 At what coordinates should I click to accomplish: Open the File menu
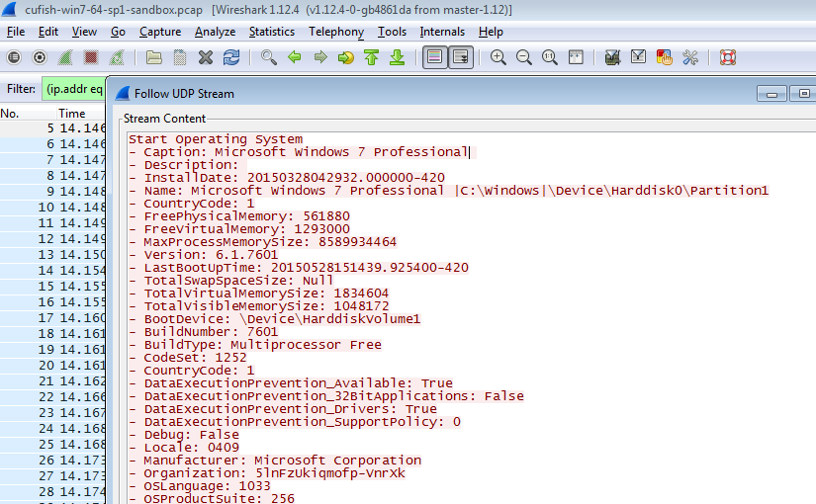pyautogui.click(x=16, y=32)
